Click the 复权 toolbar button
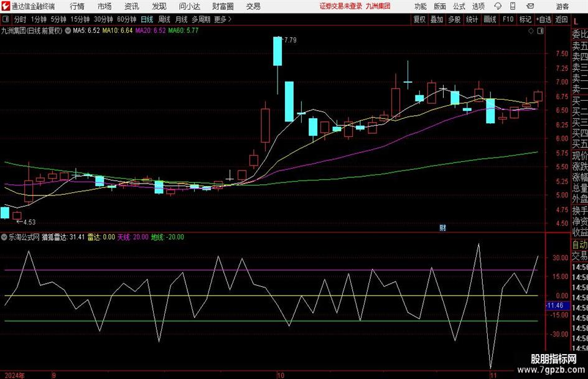 point(419,19)
